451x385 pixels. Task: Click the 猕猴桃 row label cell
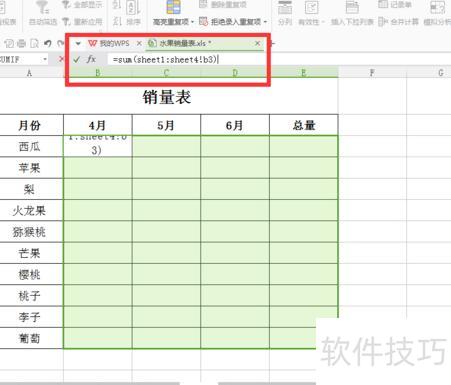tap(29, 232)
